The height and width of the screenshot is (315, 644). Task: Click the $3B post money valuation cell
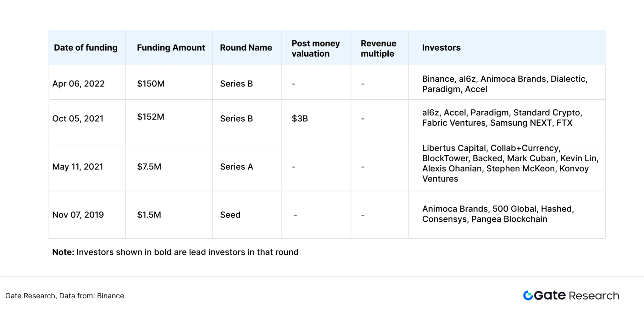300,119
